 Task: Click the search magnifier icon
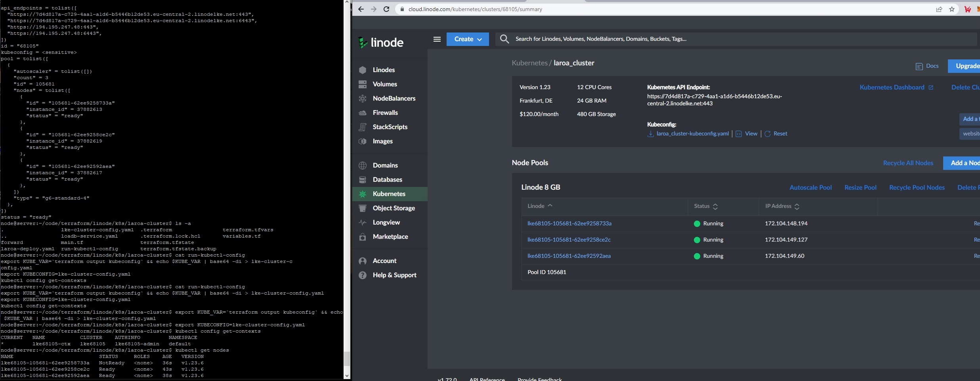[x=504, y=39]
